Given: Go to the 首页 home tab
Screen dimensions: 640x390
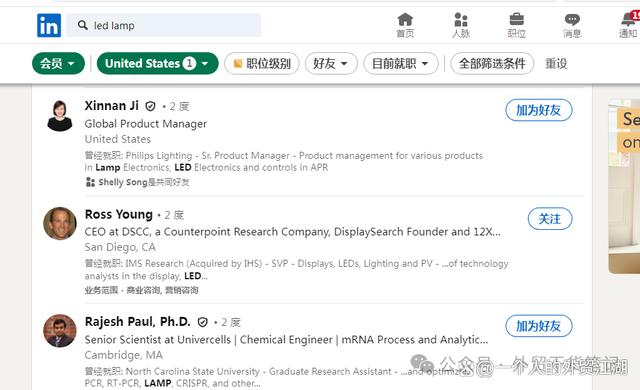Looking at the screenshot, I should [405, 25].
